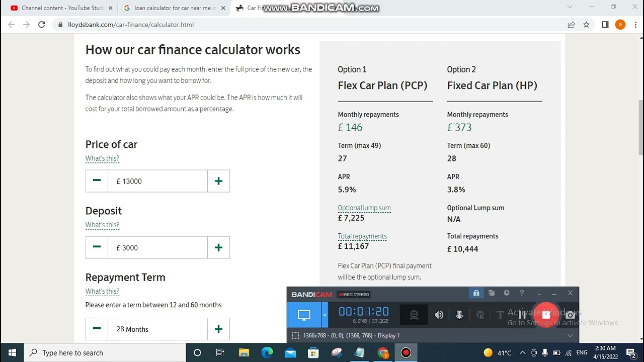Increase the car price with plus button

tap(218, 181)
